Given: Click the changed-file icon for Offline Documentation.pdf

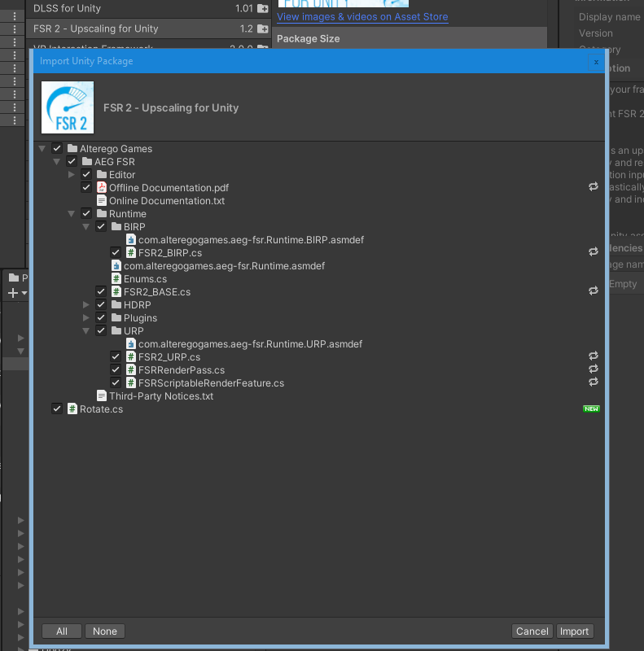Looking at the screenshot, I should point(594,187).
